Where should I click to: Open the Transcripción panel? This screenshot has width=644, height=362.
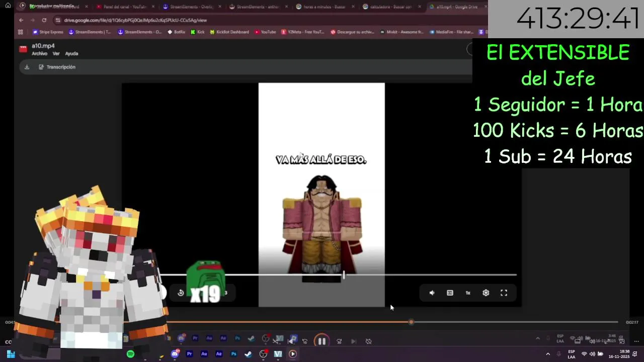[57, 67]
